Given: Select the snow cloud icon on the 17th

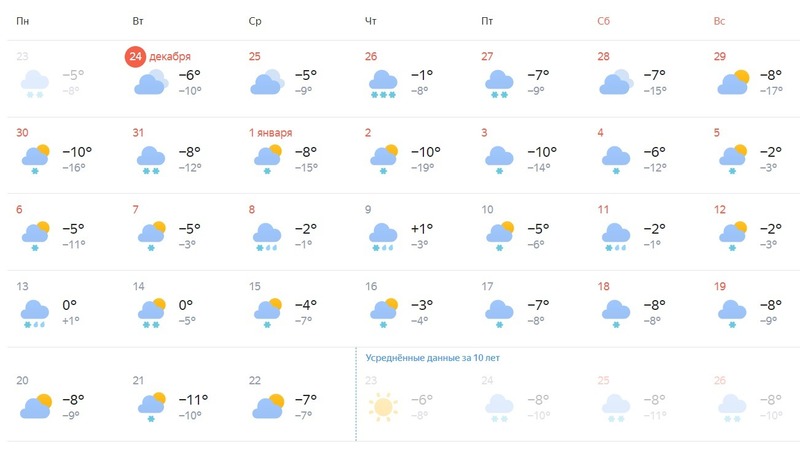Looking at the screenshot, I should coord(499,314).
